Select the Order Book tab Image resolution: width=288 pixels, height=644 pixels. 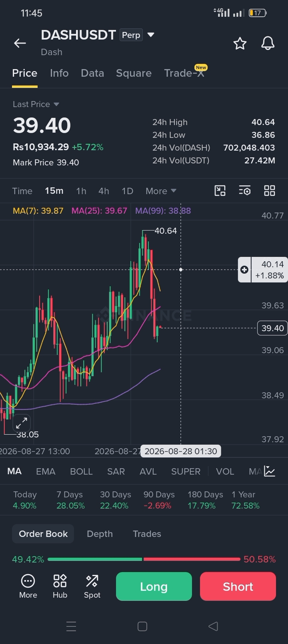(43, 534)
